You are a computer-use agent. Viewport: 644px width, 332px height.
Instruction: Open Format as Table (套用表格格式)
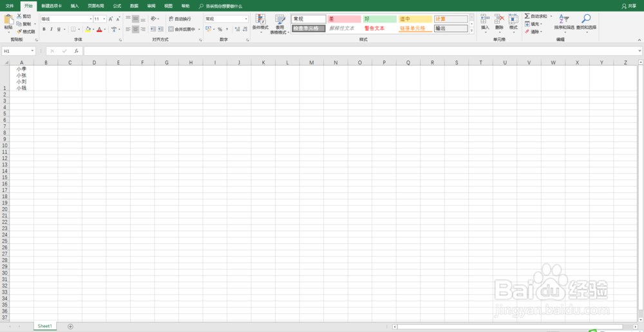[x=280, y=24]
